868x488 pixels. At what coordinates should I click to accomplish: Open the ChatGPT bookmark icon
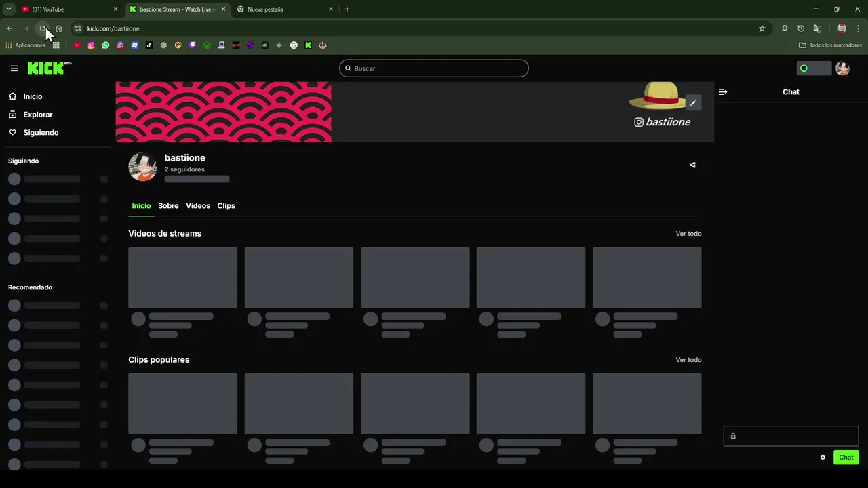pyautogui.click(x=163, y=45)
